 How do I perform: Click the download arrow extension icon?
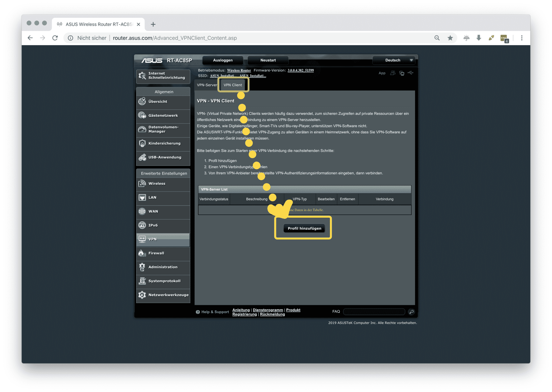(479, 38)
